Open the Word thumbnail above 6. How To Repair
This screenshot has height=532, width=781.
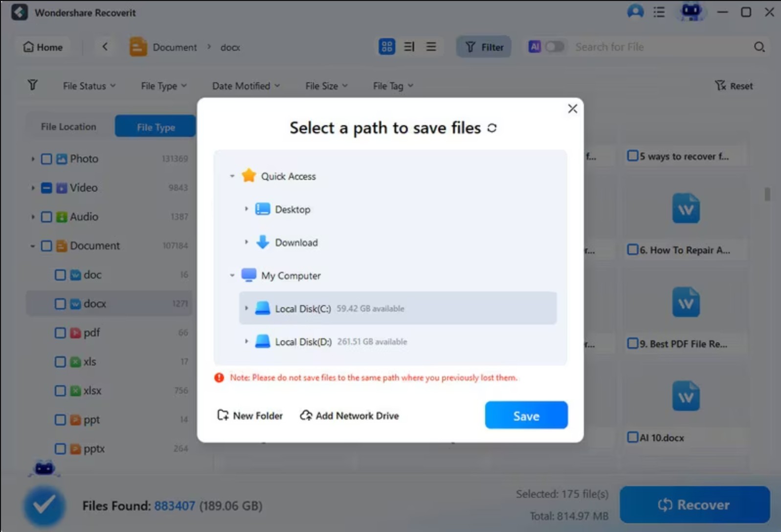(686, 208)
